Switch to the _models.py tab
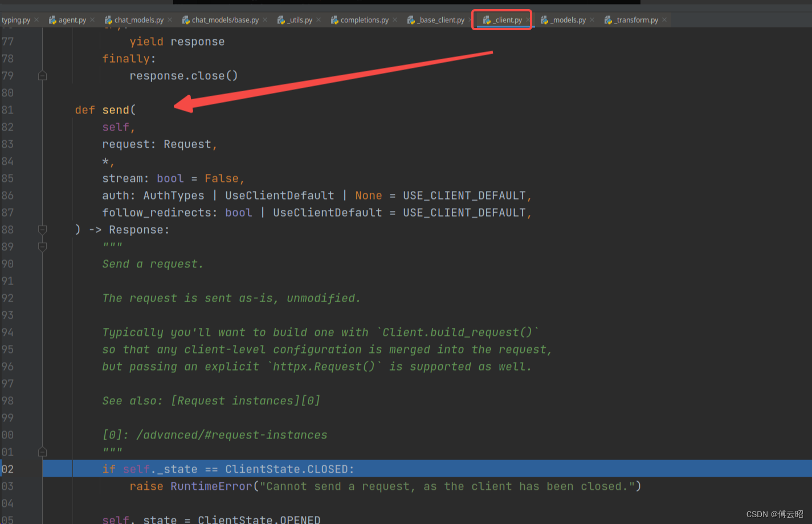Viewport: 812px width, 524px height. pyautogui.click(x=568, y=20)
